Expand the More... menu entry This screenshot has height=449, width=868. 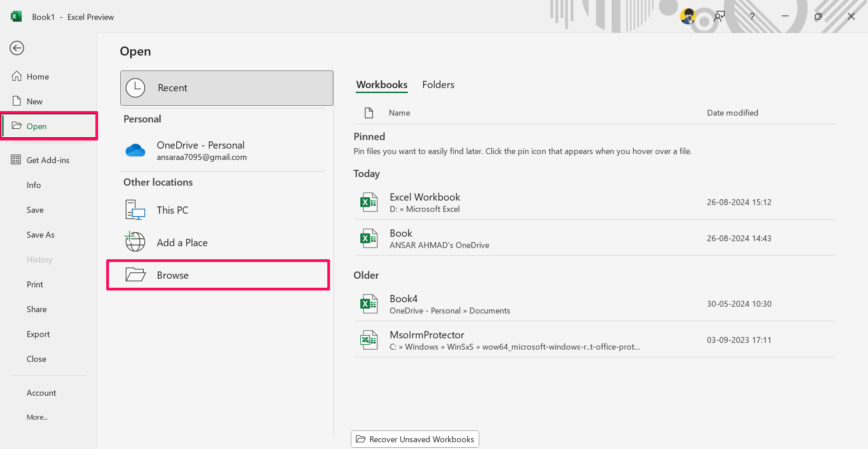pos(37,417)
